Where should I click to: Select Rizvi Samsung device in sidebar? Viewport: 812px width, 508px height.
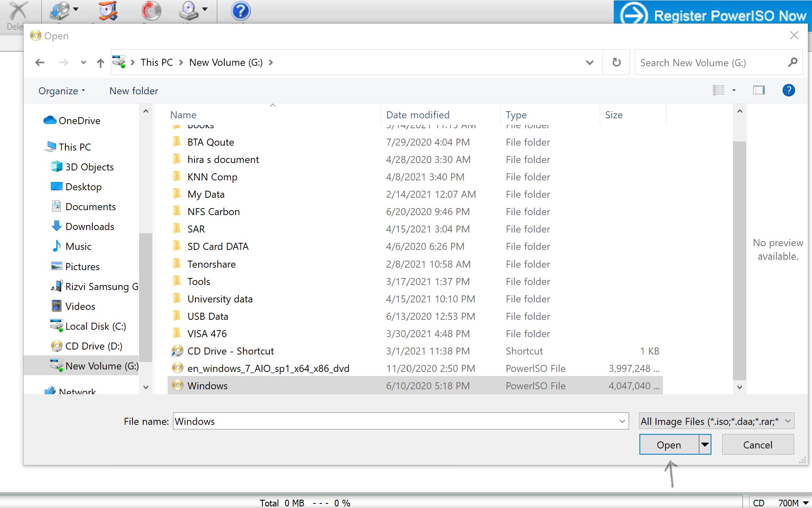tap(94, 287)
